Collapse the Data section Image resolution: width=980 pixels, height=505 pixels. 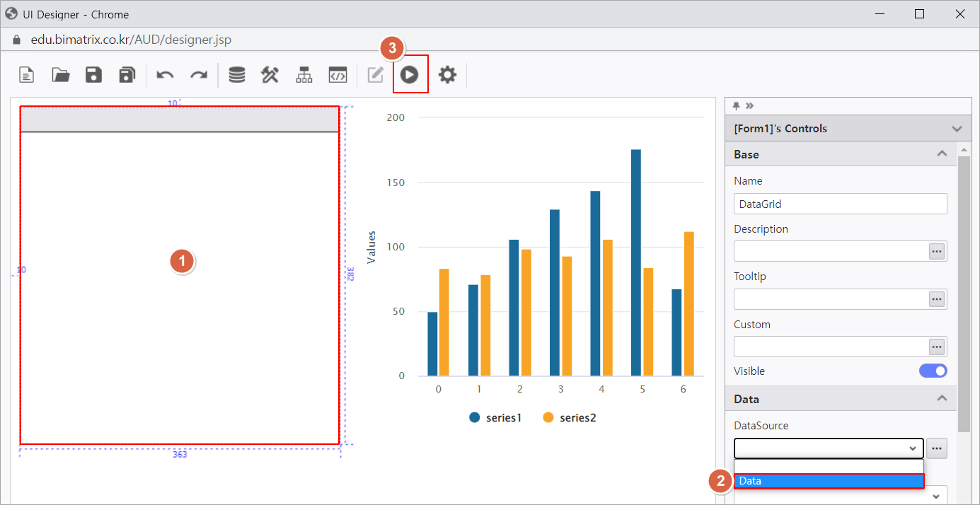[x=942, y=399]
